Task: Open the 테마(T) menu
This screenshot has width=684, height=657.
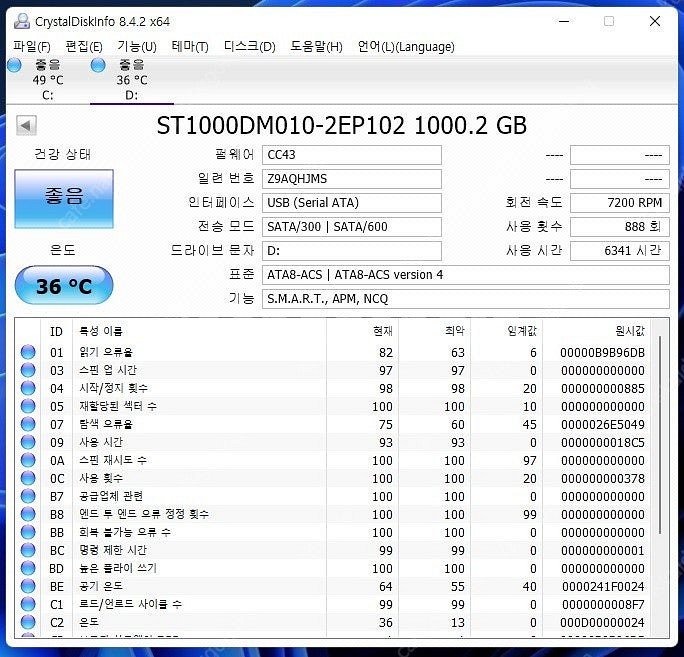Action: [190, 46]
